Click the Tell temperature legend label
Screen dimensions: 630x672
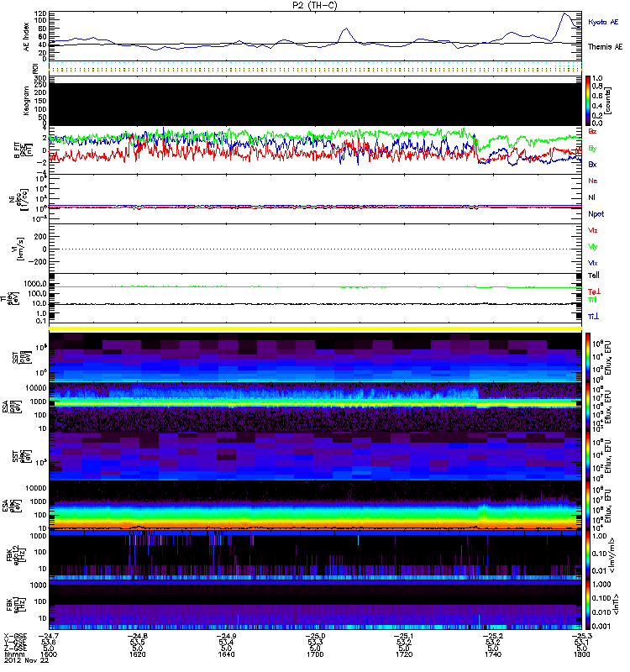[593, 276]
